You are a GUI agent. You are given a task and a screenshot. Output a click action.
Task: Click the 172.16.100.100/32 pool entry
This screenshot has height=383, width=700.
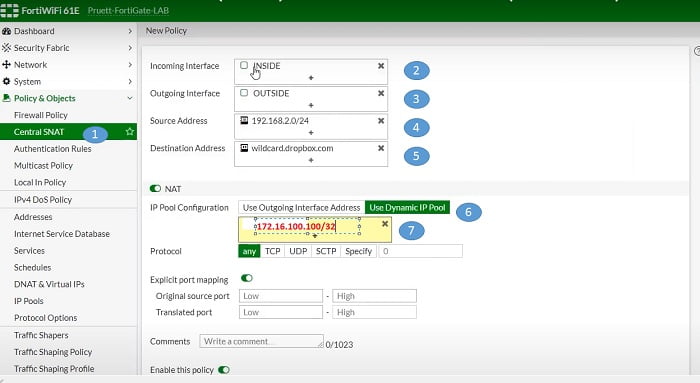(x=296, y=226)
